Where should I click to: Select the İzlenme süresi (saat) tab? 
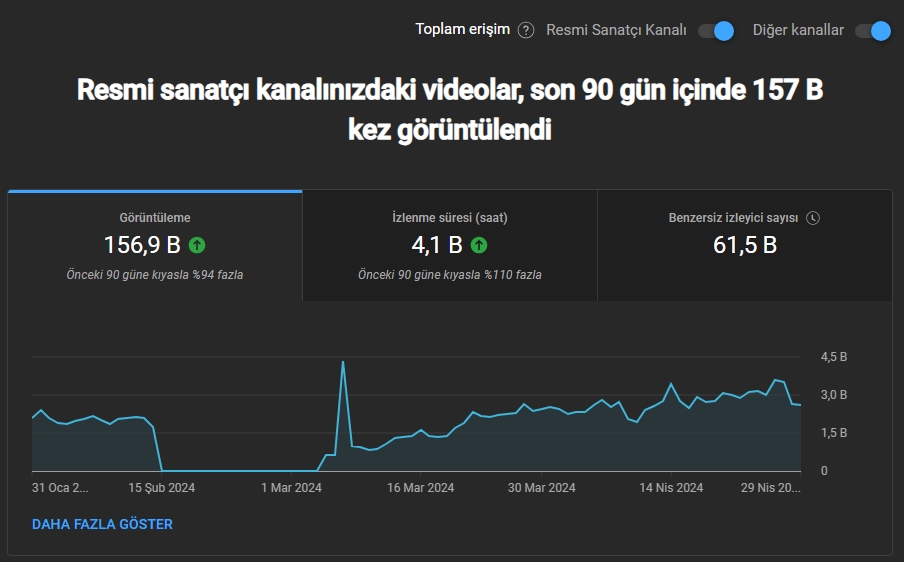(x=450, y=246)
